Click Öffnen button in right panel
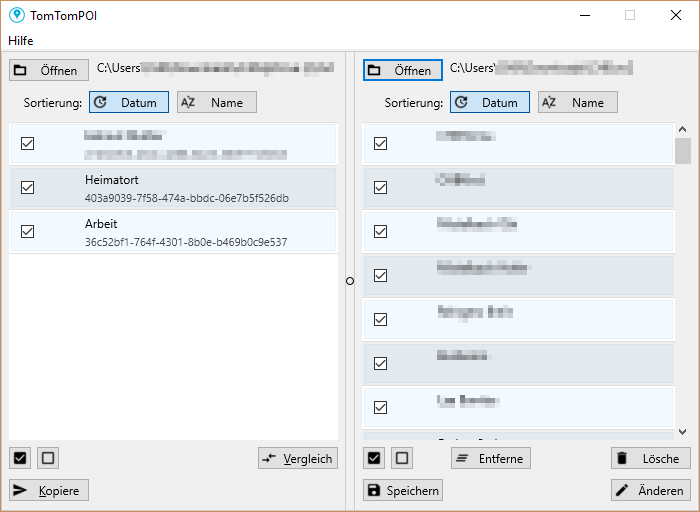This screenshot has height=512, width=700. click(403, 70)
